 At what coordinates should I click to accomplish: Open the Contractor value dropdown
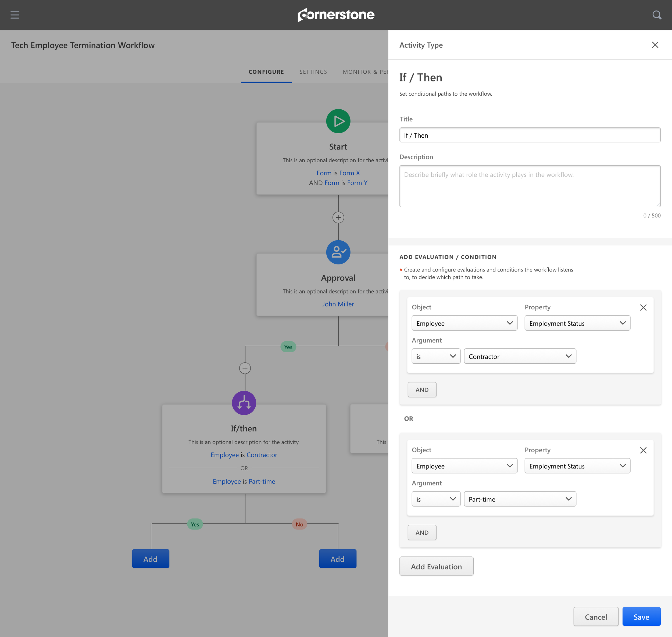click(x=520, y=356)
